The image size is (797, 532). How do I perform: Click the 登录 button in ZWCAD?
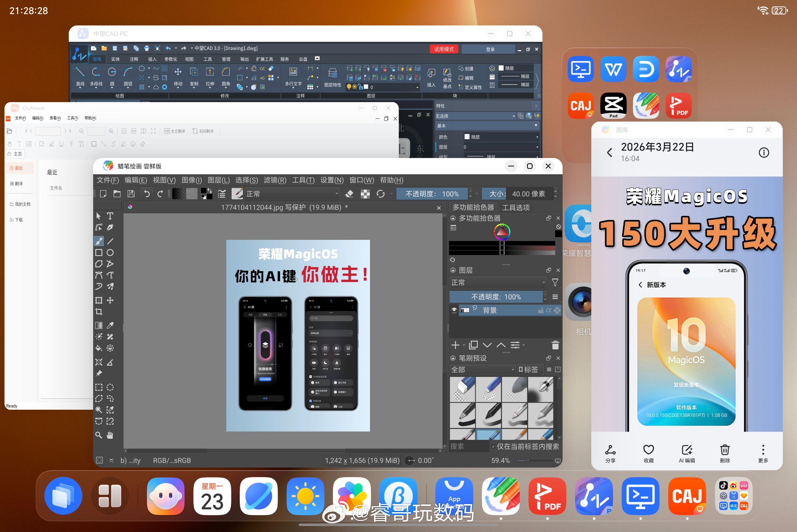click(490, 49)
